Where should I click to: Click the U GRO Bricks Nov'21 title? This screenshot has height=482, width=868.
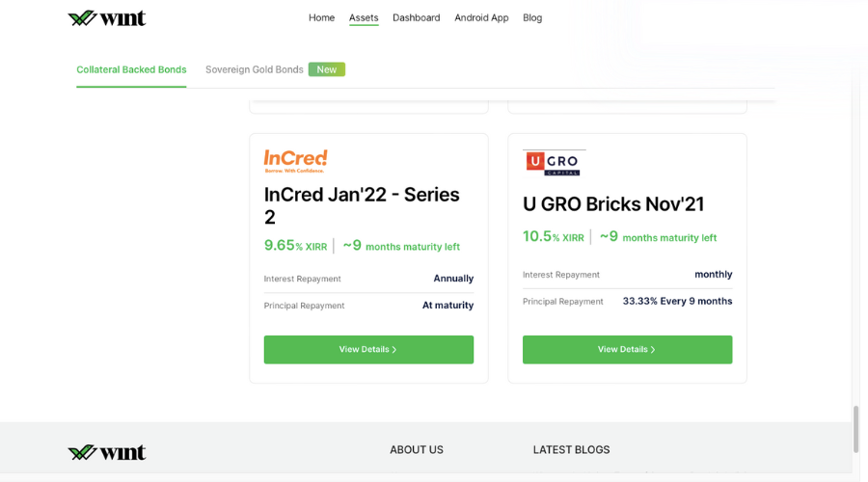coord(613,203)
